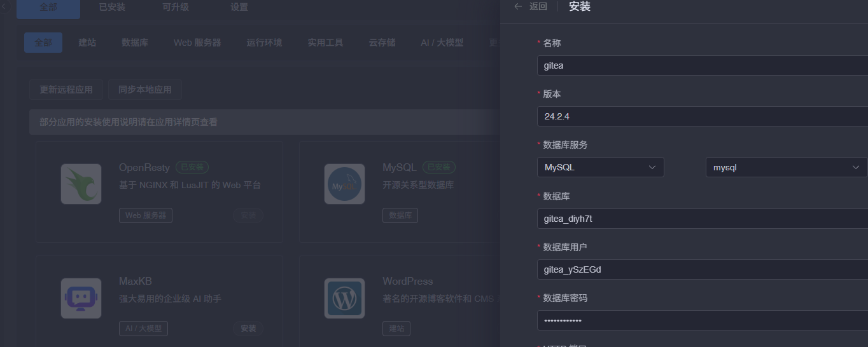Click the 基于 NGINX 和 LuaJIT description text
This screenshot has width=868, height=347.
[x=190, y=185]
